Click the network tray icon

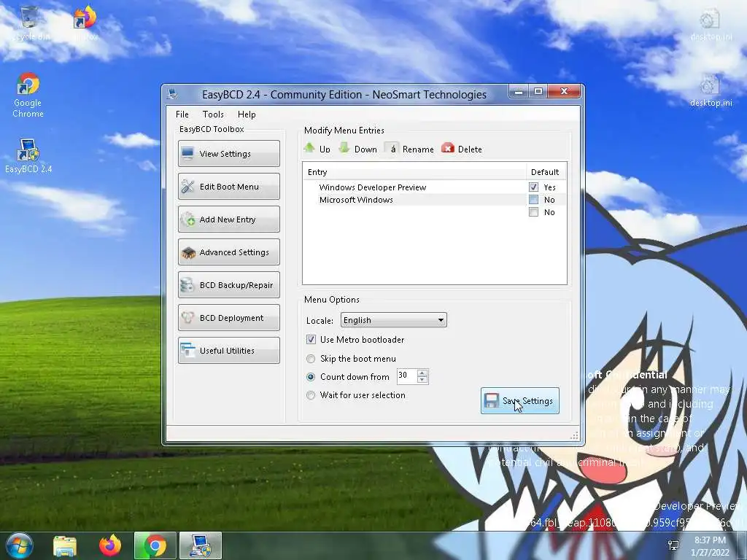click(673, 545)
